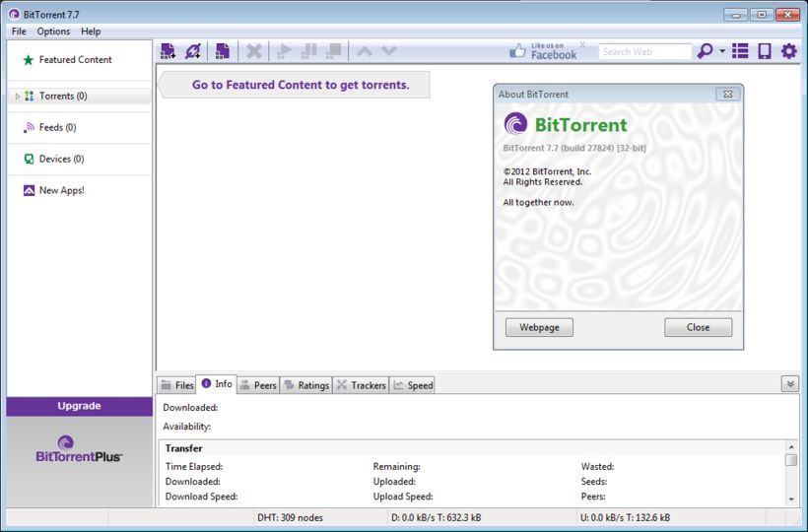The image size is (808, 532).
Task: Click Add Torrent from URL icon
Action: tap(193, 51)
